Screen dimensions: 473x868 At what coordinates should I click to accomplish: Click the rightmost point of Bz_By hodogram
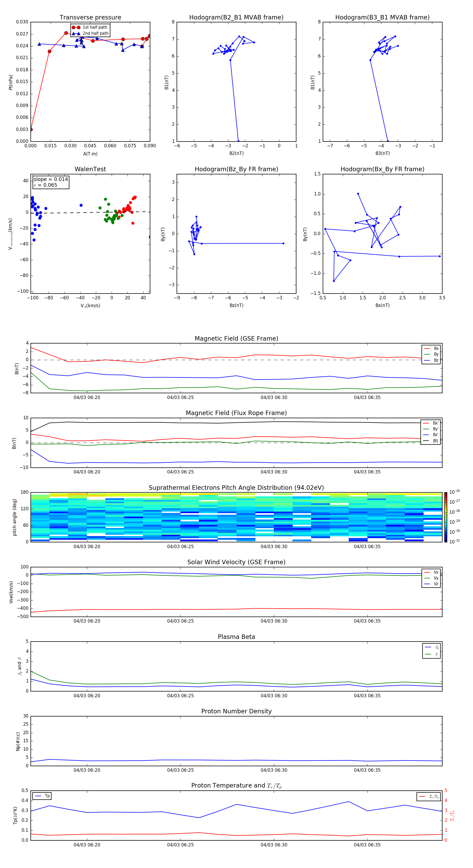click(283, 243)
